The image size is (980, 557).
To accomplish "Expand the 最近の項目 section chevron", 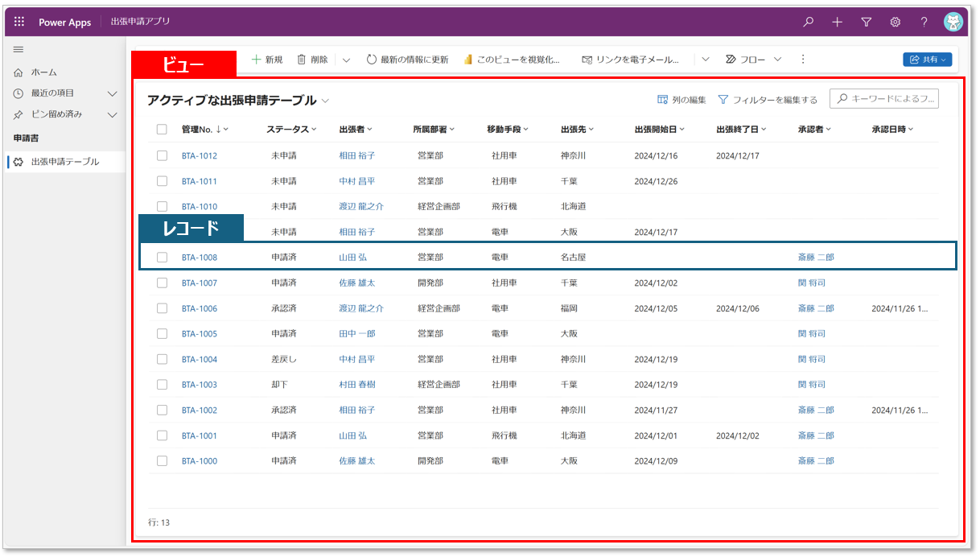I will (x=113, y=93).
